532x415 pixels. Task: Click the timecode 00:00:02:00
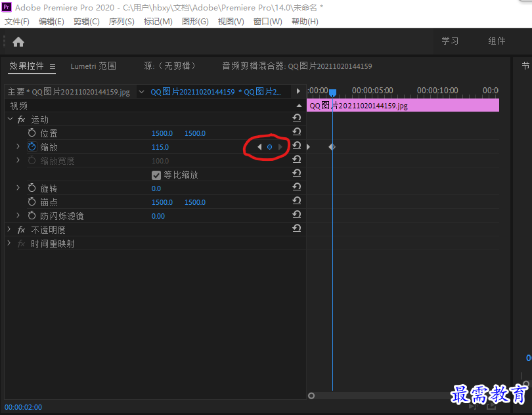point(24,407)
